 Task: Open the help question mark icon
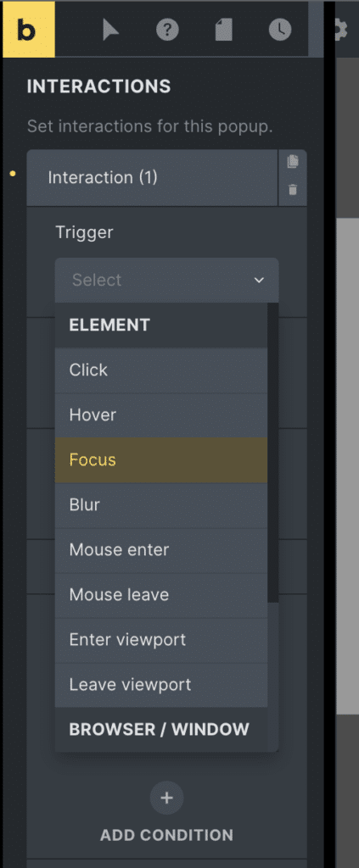[167, 30]
